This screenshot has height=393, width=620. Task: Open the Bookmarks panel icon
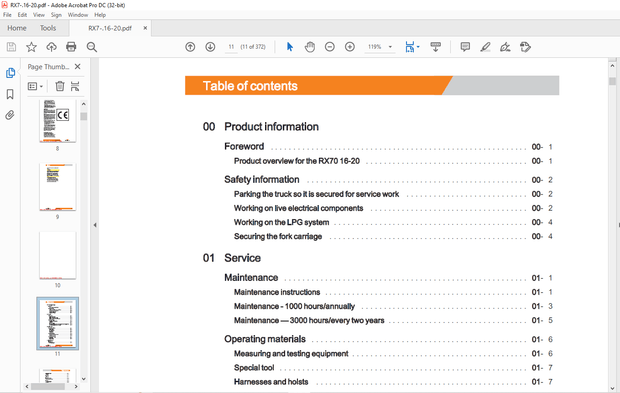click(x=10, y=94)
